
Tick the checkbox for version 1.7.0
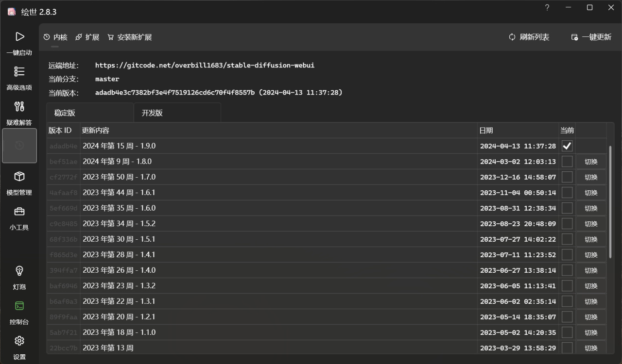point(567,177)
